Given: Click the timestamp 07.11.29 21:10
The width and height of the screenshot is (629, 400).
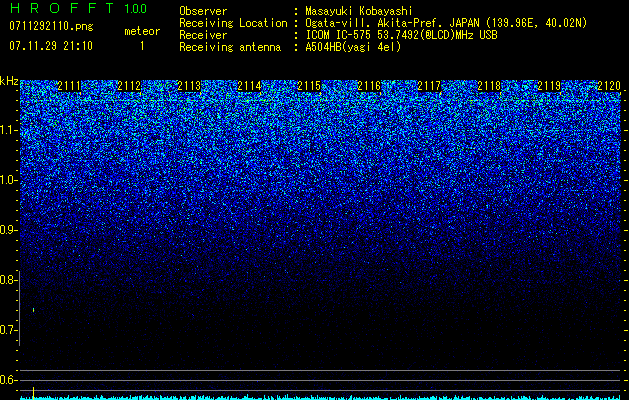Looking at the screenshot, I should [51, 46].
